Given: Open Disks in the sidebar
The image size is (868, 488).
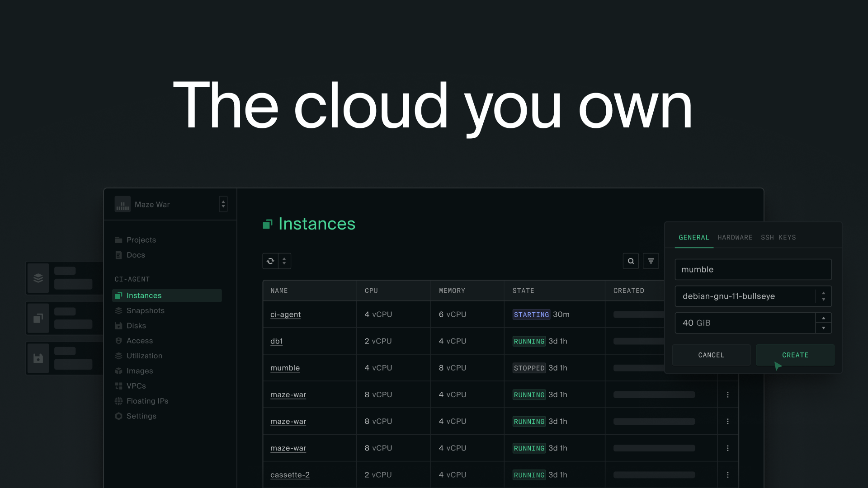Looking at the screenshot, I should [x=136, y=326].
